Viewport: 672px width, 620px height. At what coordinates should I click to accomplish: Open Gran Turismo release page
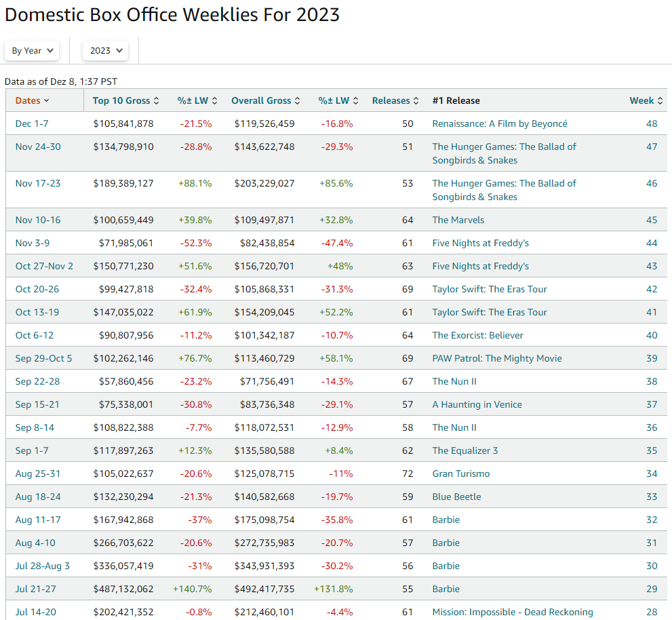[460, 473]
